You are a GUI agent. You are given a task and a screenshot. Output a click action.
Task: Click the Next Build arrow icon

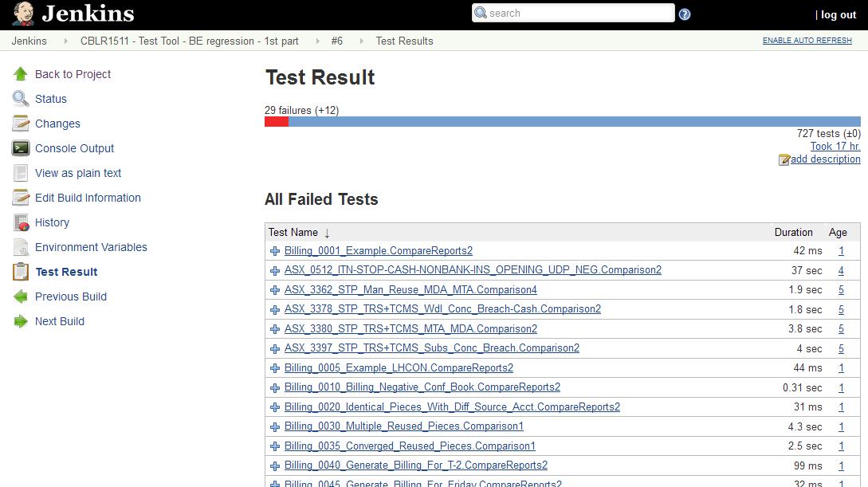click(x=21, y=321)
